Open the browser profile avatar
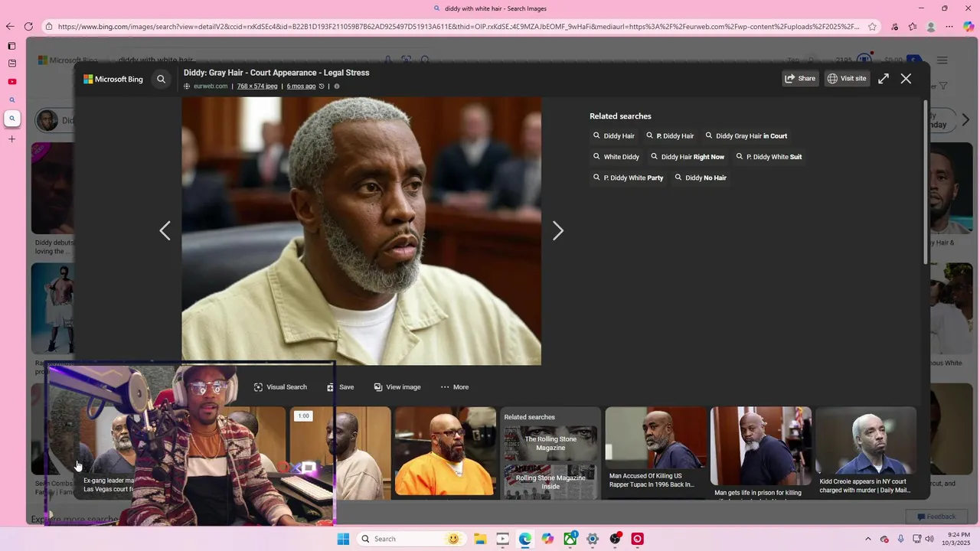Image resolution: width=980 pixels, height=551 pixels. pyautogui.click(x=931, y=26)
